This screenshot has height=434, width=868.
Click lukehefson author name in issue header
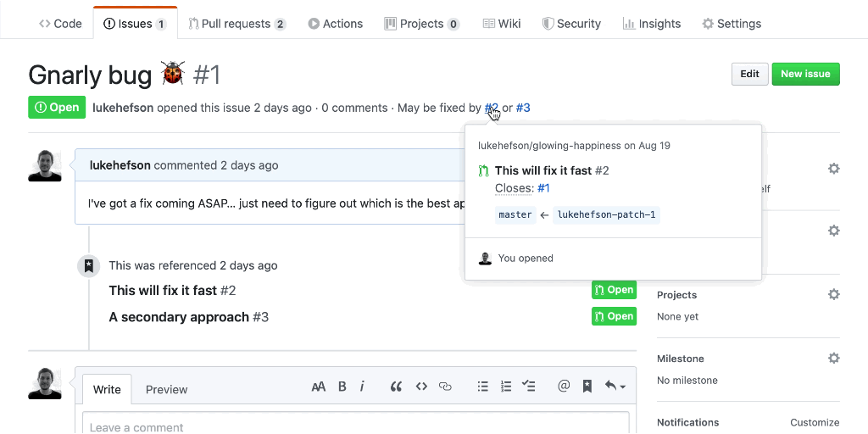[123, 108]
